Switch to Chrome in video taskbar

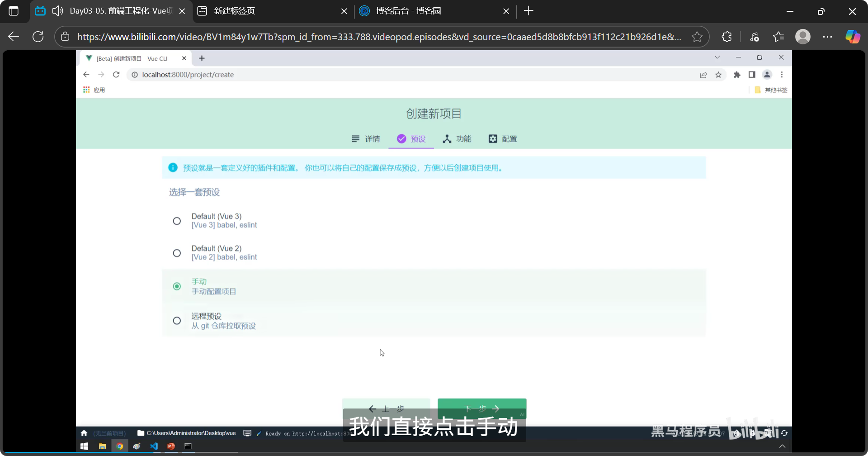click(119, 446)
